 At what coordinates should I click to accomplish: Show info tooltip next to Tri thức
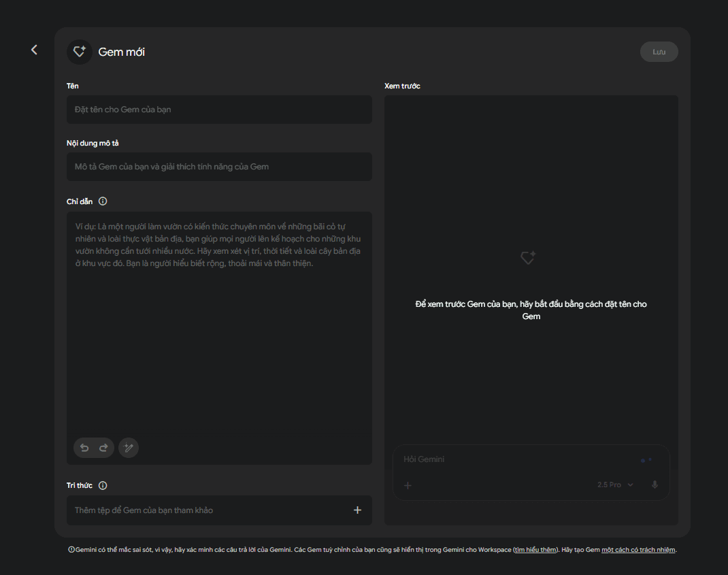pyautogui.click(x=103, y=485)
